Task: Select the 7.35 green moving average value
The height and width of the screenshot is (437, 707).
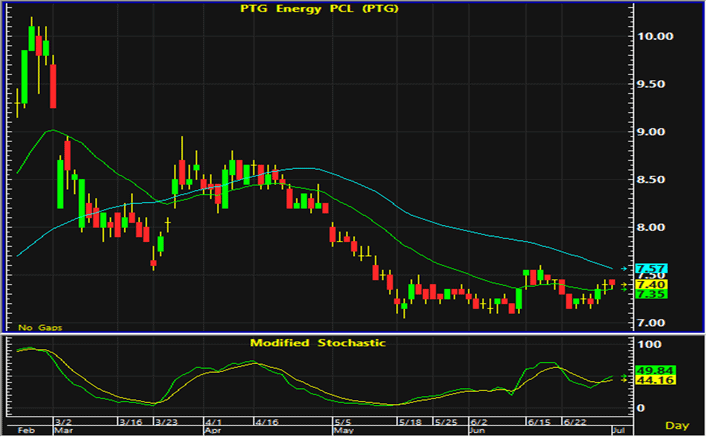Action: coord(651,294)
